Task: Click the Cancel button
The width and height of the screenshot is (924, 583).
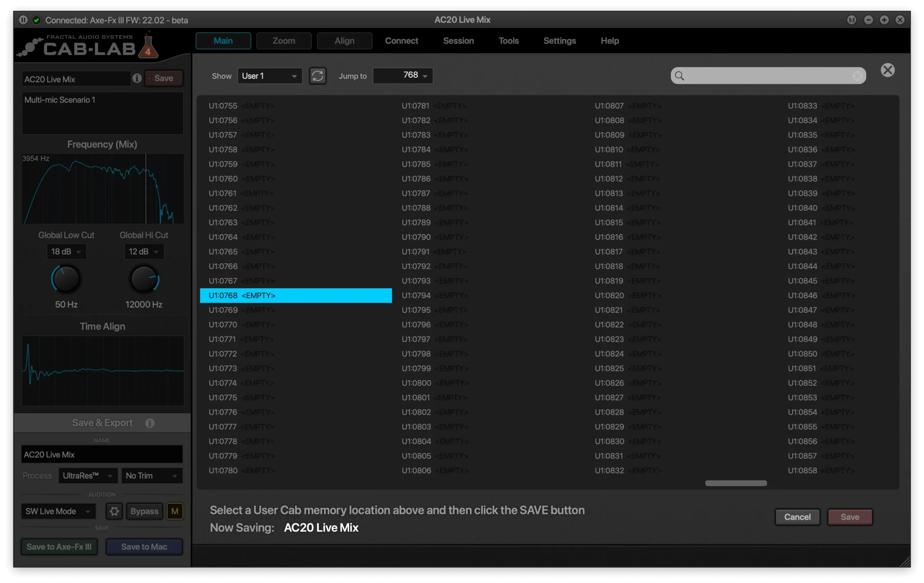Action: point(797,517)
